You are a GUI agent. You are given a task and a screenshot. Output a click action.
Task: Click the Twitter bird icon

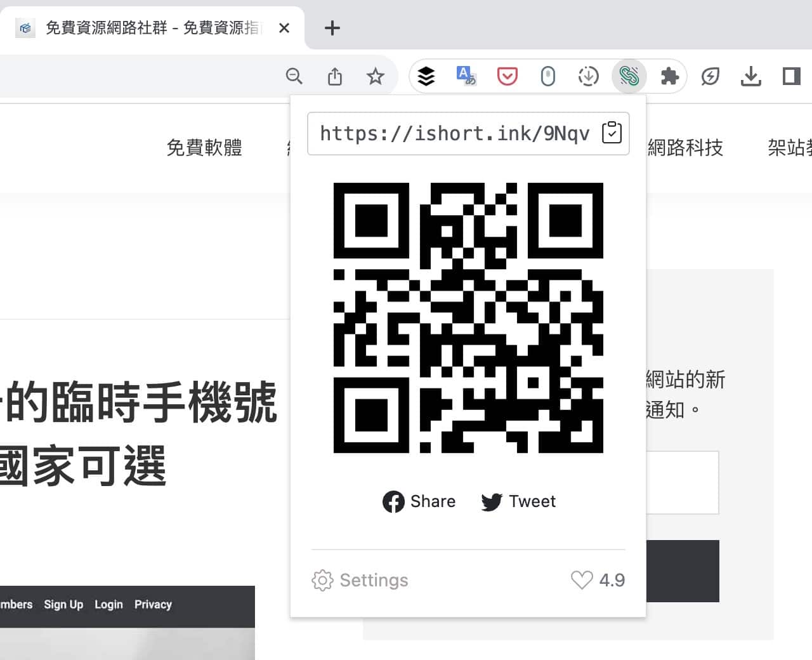click(492, 502)
